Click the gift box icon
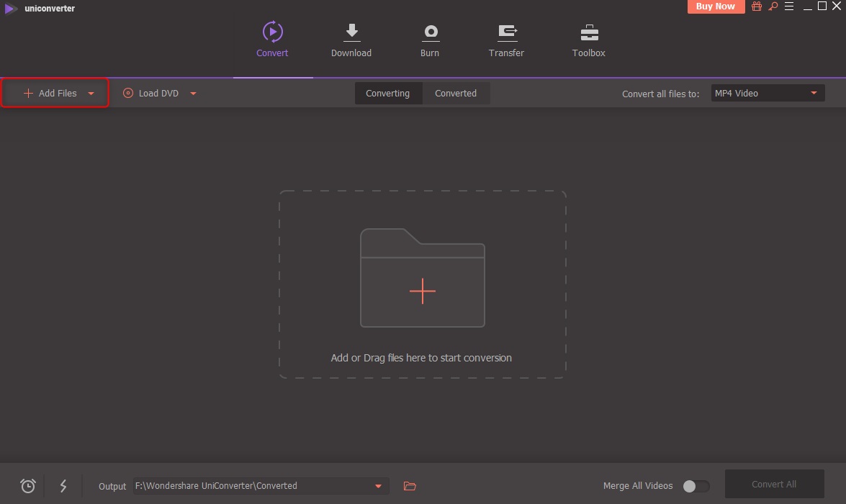This screenshot has height=504, width=846. pos(757,6)
